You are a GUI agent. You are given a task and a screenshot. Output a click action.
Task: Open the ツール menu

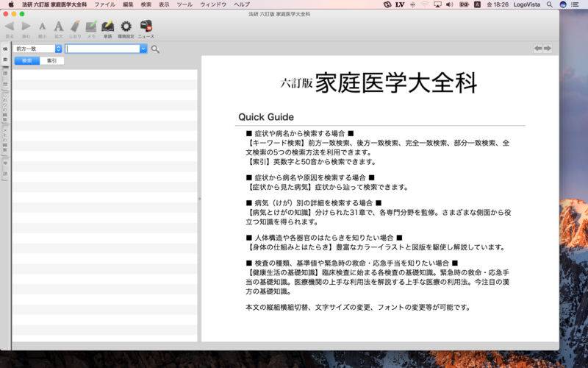click(184, 4)
